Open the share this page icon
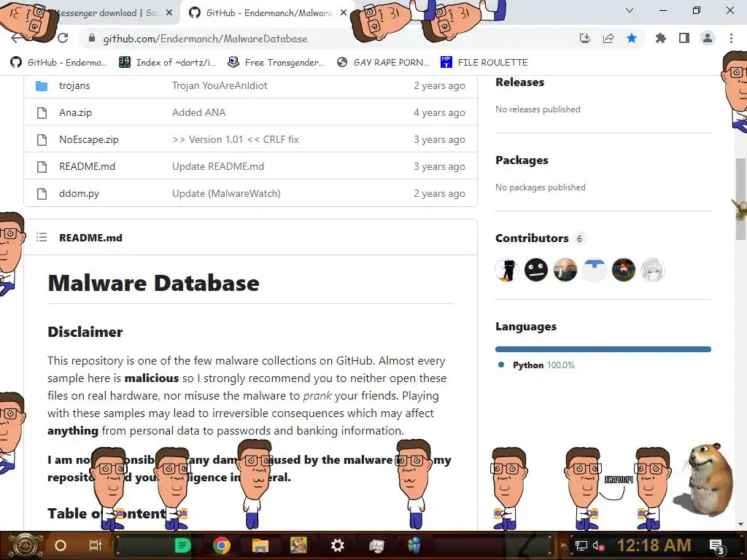 608,39
